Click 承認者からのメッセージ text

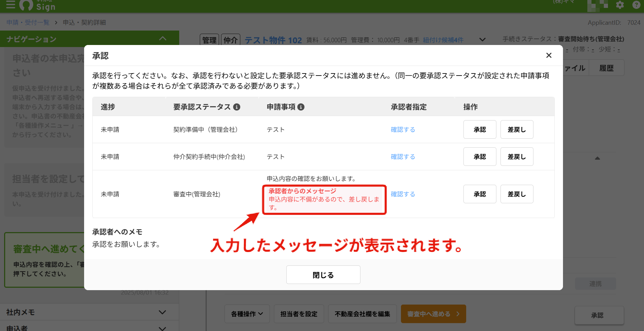(302, 191)
